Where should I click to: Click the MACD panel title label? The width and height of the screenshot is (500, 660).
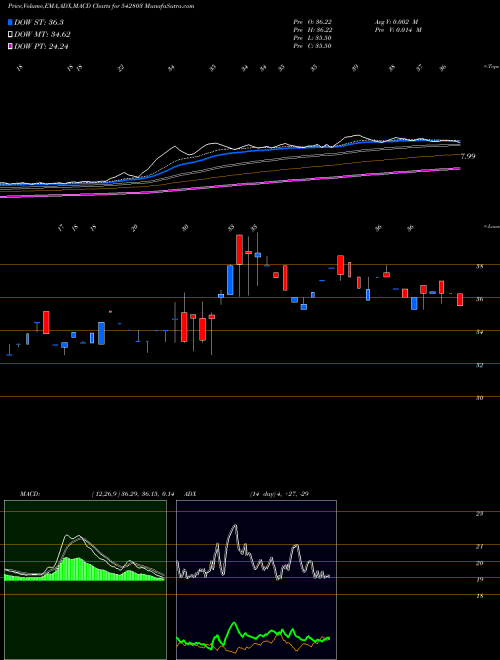30,494
